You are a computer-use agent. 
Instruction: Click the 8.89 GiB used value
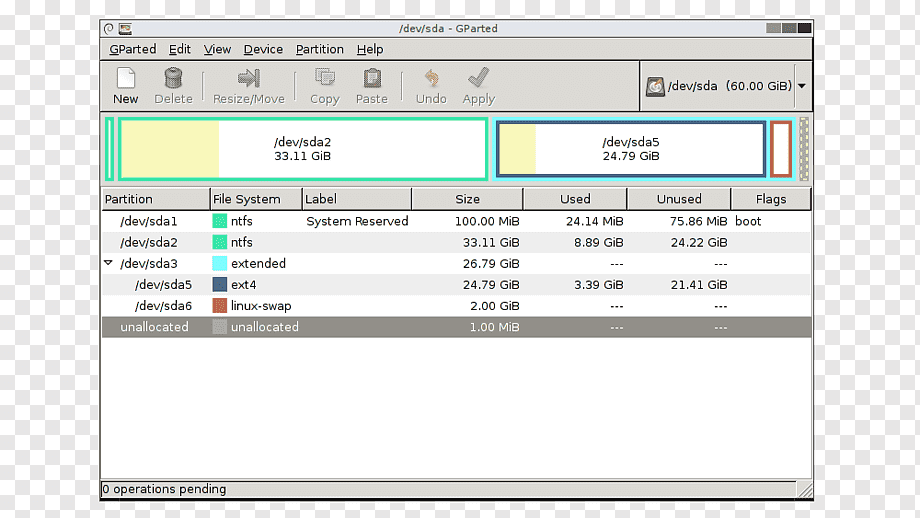(x=598, y=242)
